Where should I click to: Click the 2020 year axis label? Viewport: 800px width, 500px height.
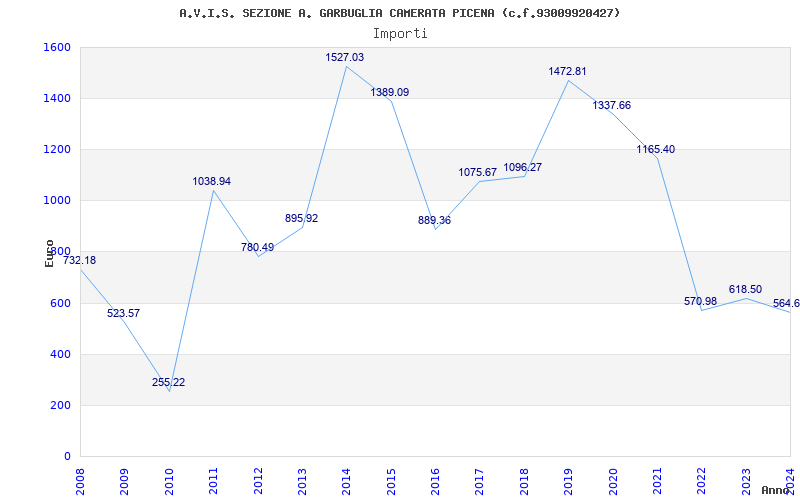[x=613, y=481]
